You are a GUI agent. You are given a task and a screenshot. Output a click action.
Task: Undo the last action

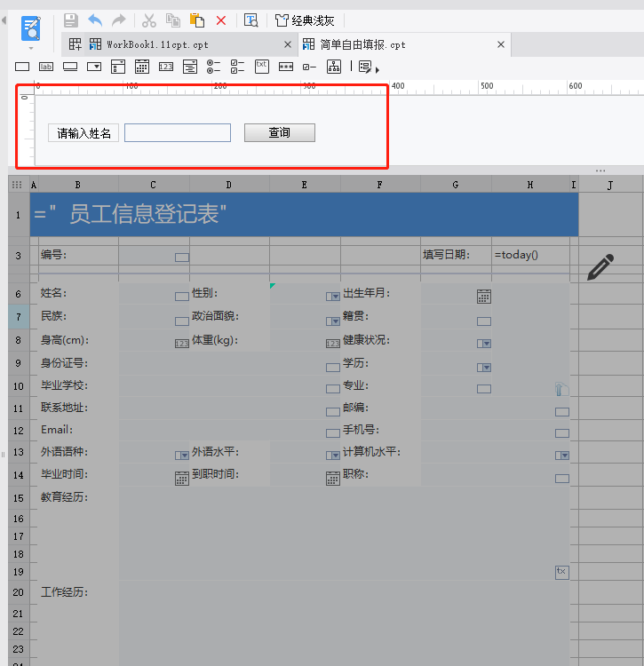coord(95,20)
